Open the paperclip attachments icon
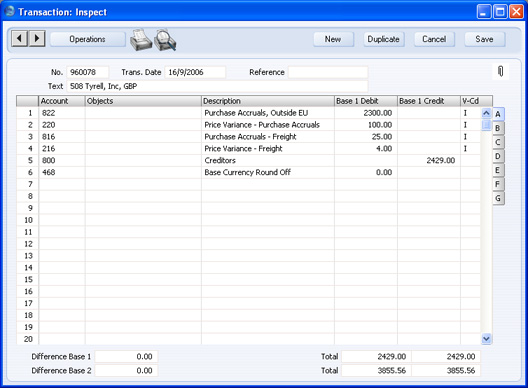 click(x=500, y=71)
